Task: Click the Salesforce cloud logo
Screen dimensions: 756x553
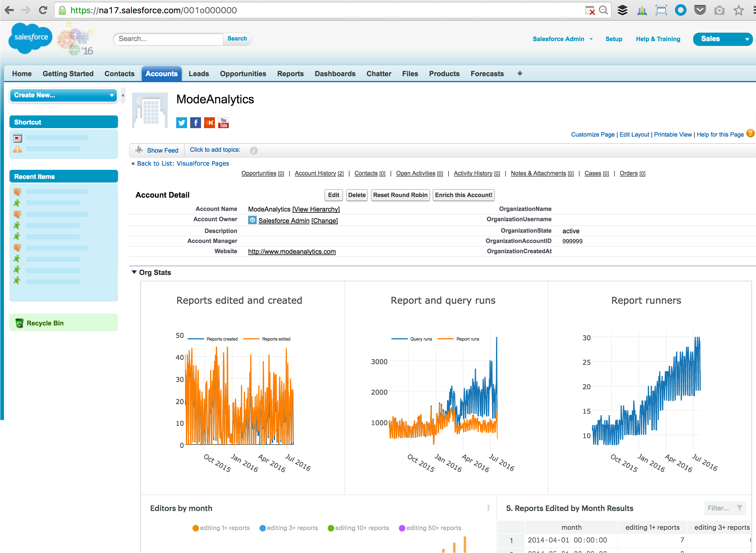Action: (31, 38)
